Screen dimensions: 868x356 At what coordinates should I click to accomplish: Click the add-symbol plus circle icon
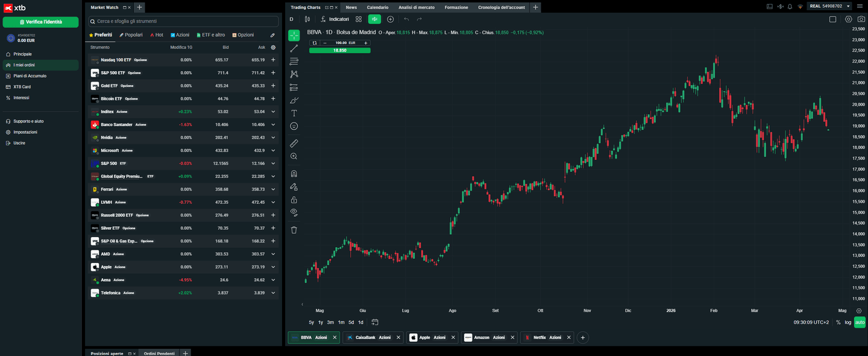pos(391,19)
